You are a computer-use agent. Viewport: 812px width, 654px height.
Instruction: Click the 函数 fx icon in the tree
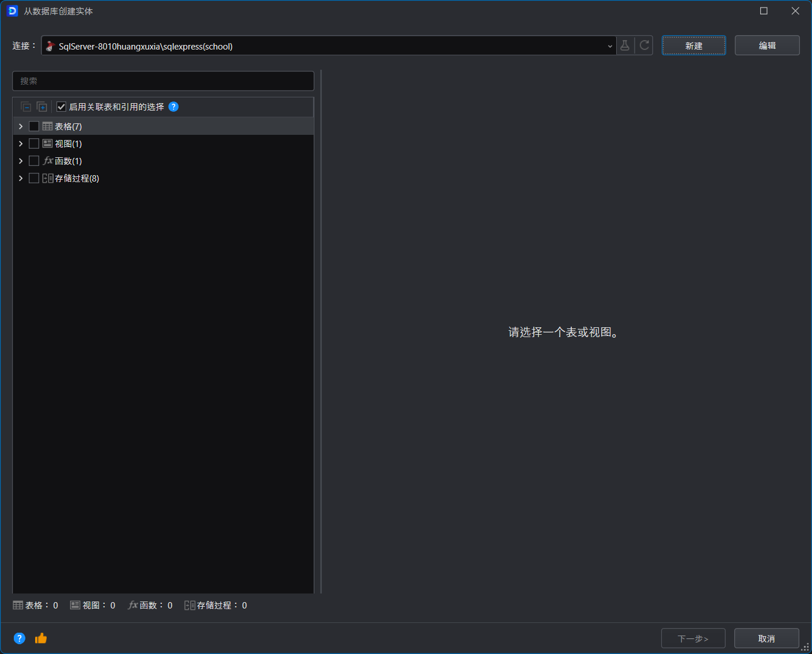click(48, 161)
